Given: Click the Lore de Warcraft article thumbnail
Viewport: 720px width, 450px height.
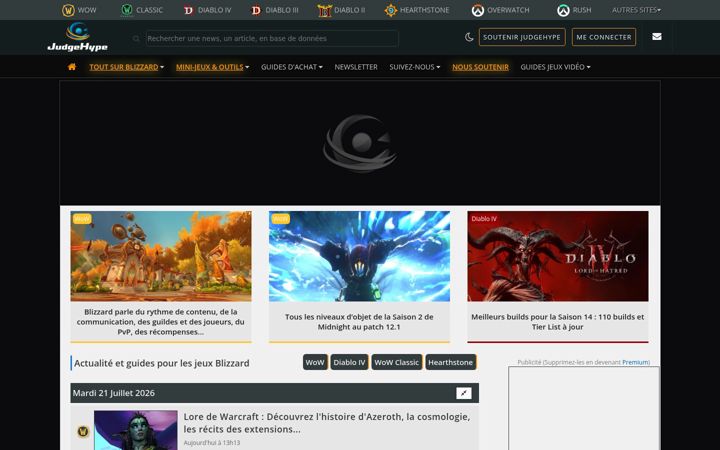Looking at the screenshot, I should (135, 430).
